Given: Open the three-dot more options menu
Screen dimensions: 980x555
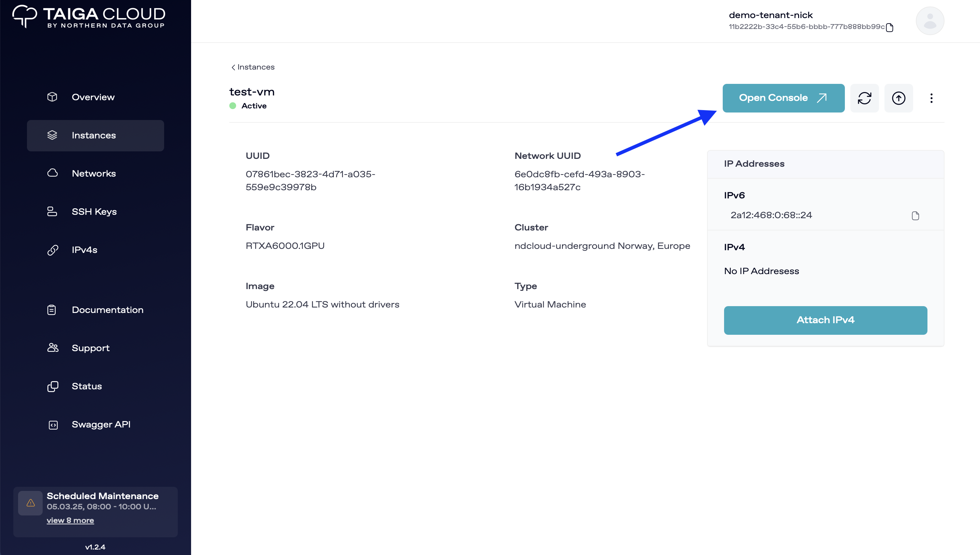Looking at the screenshot, I should tap(931, 98).
